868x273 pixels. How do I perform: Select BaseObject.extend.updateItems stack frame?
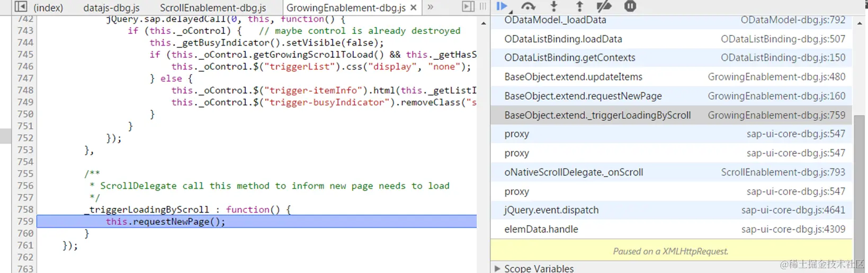(671, 77)
